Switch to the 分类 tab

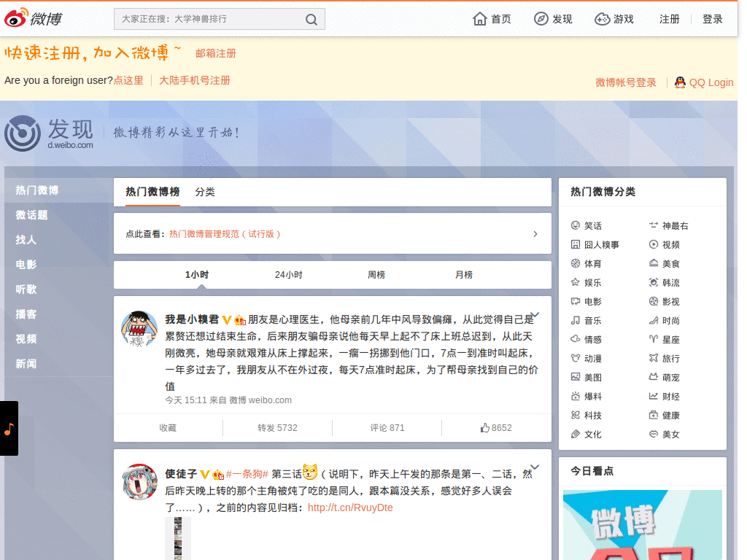point(205,192)
